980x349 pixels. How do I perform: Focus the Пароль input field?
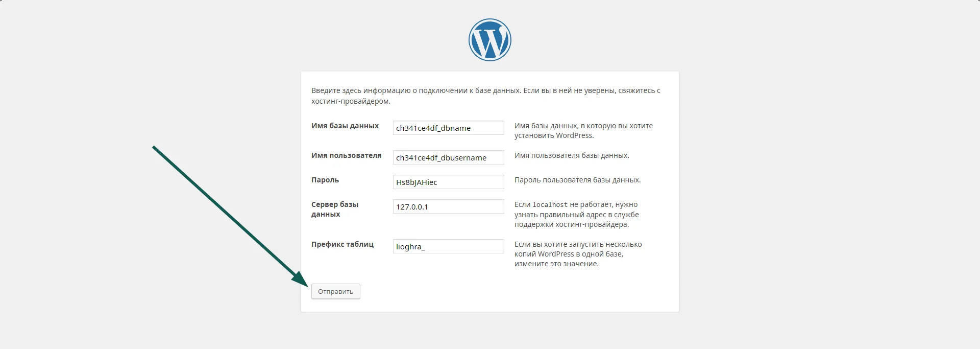449,182
